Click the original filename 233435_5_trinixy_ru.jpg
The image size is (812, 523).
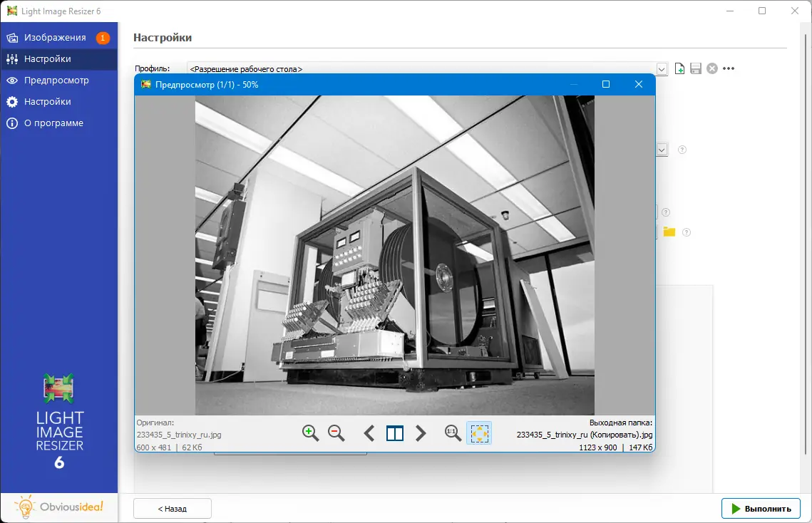(179, 435)
